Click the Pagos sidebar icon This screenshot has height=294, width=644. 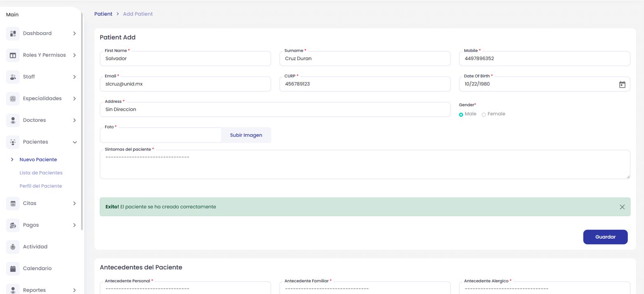click(x=13, y=225)
